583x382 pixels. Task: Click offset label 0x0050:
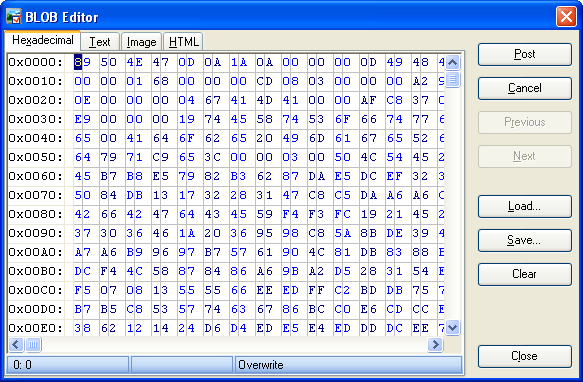coord(35,157)
